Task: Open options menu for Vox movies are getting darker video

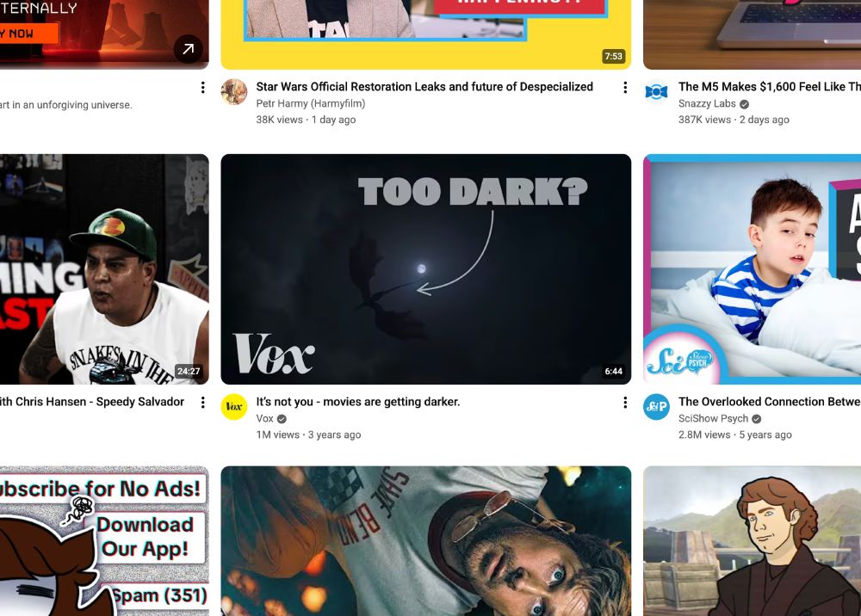Action: 625,402
